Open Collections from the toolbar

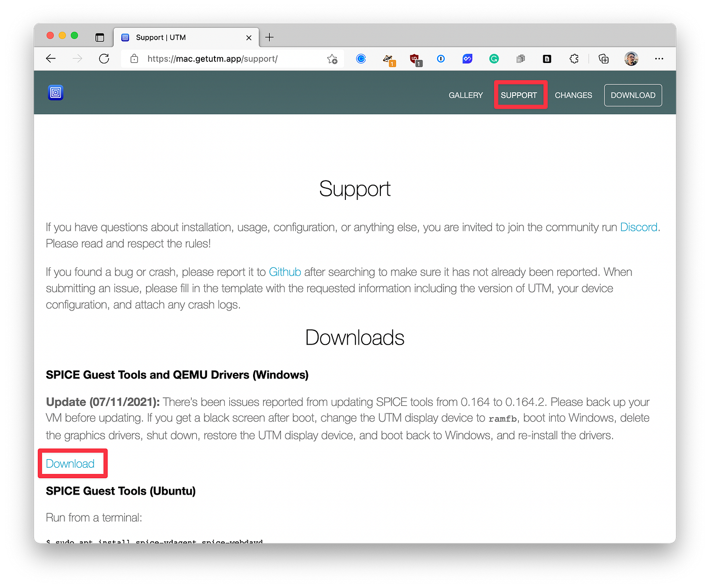point(603,58)
